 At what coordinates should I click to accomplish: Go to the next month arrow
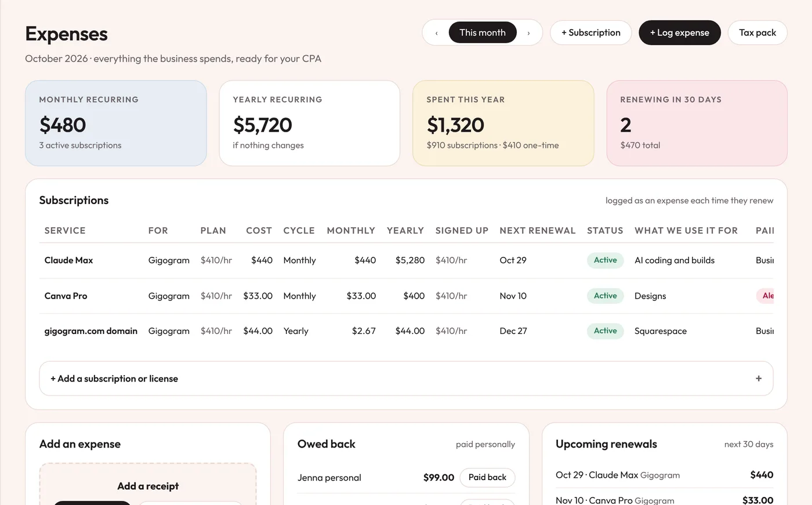tap(528, 33)
